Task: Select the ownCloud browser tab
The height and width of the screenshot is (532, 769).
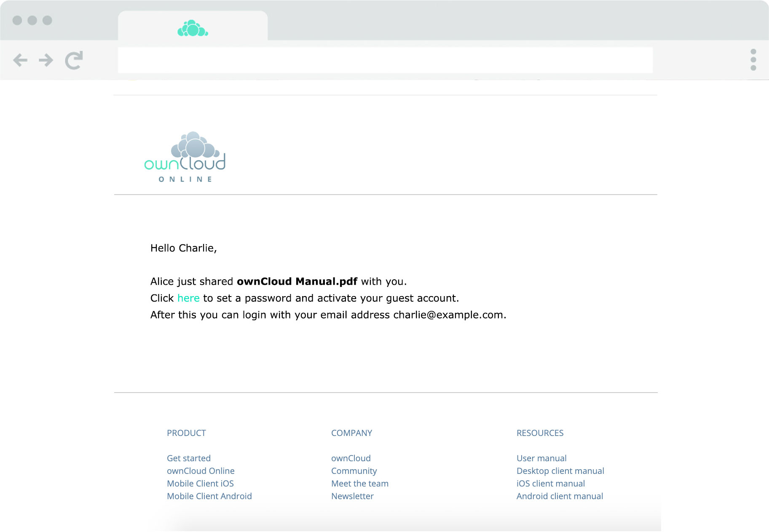Action: 193,28
